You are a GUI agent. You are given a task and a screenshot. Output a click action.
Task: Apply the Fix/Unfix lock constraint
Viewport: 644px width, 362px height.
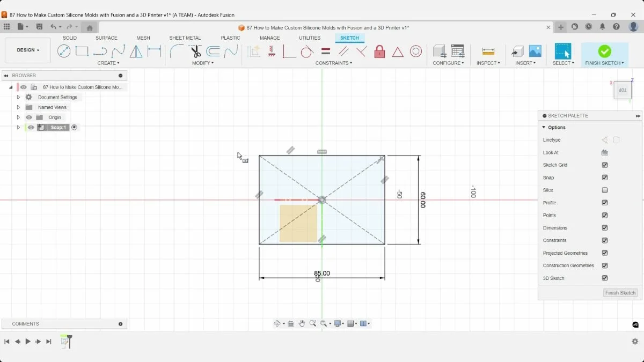click(x=379, y=51)
